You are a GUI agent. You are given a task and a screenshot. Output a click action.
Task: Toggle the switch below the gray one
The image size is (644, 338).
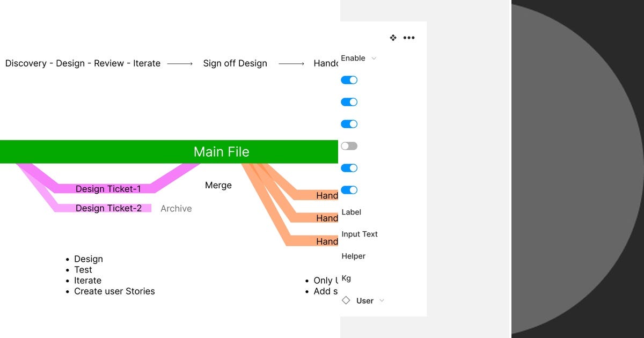click(x=349, y=167)
